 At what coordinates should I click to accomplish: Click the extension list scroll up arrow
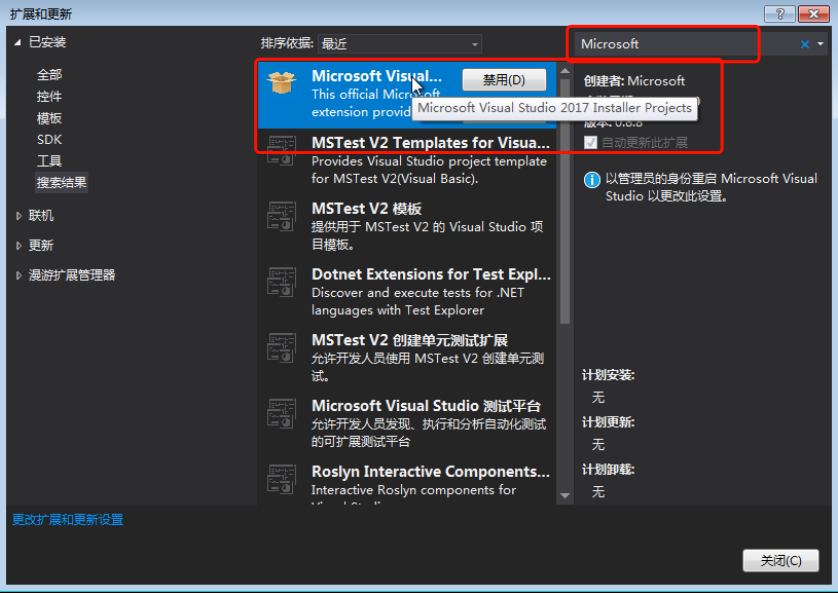(565, 71)
